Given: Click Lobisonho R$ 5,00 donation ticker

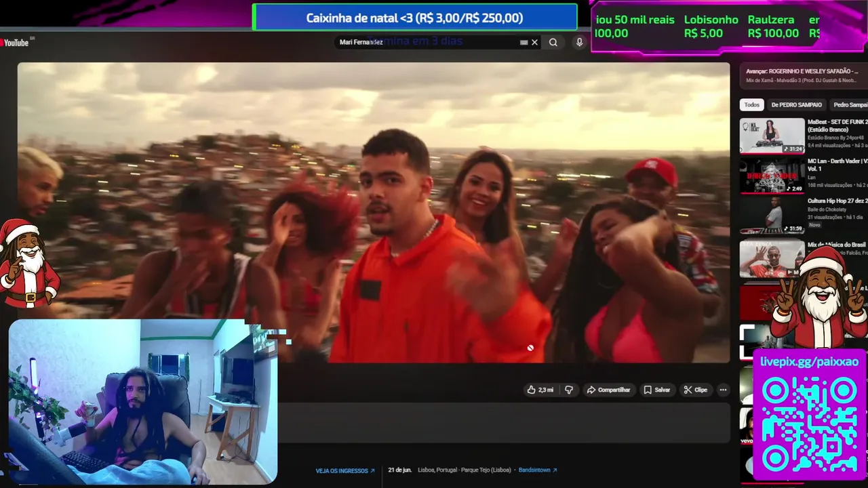Looking at the screenshot, I should [711, 26].
